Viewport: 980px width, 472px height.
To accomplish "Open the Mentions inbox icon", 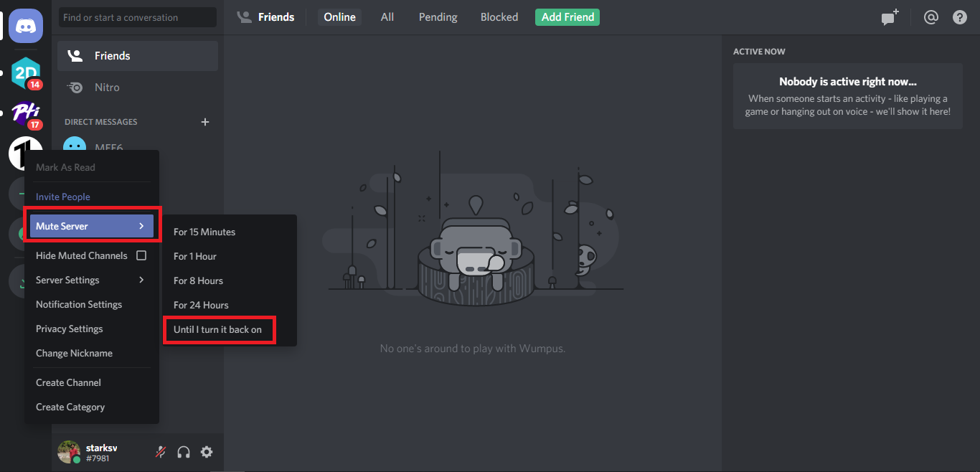I will click(x=931, y=17).
